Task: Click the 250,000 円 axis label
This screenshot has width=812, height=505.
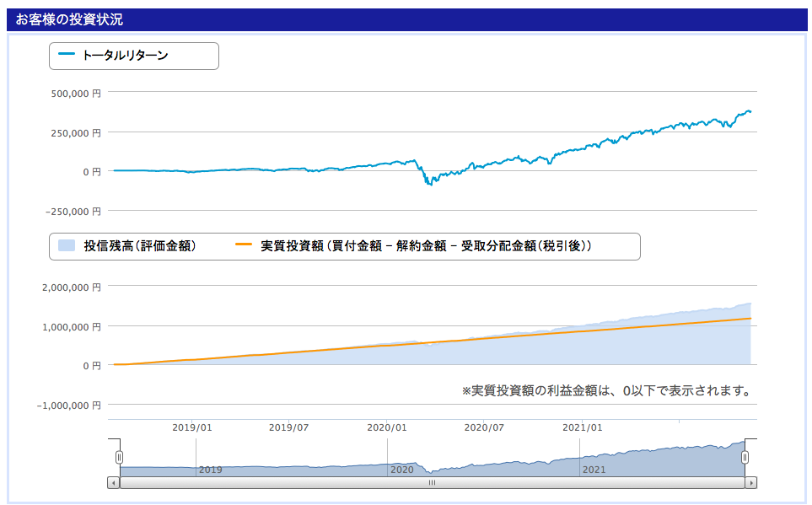Action: [76, 133]
